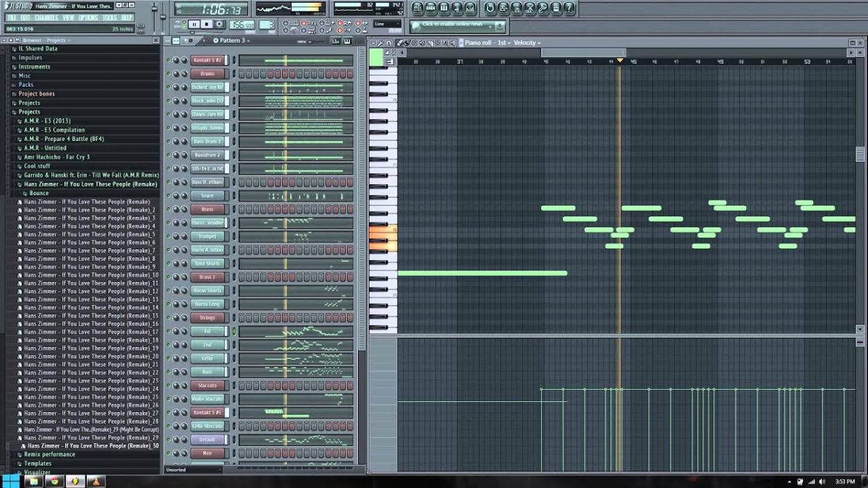Open the piano roll wrench tools icon

coord(380,43)
